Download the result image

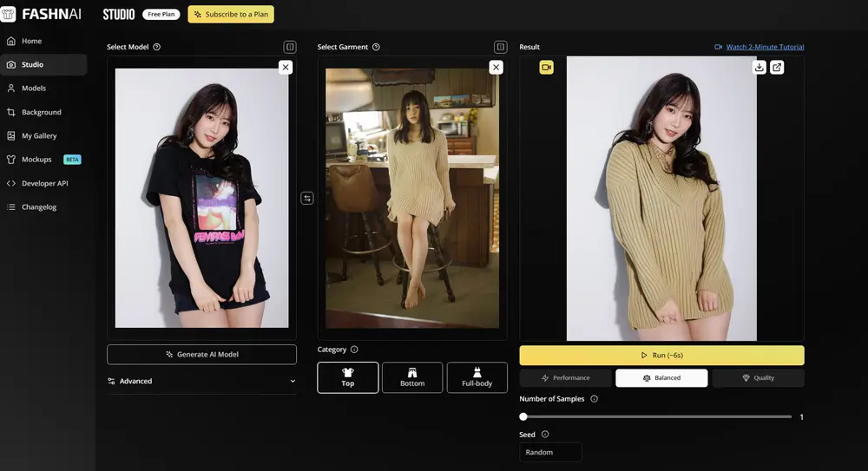pyautogui.click(x=759, y=67)
